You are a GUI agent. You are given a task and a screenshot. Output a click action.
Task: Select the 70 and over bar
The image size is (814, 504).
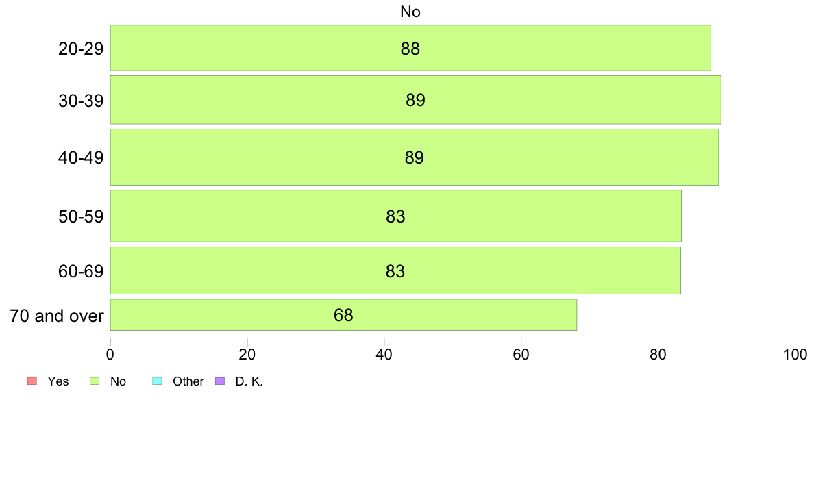pyautogui.click(x=343, y=314)
